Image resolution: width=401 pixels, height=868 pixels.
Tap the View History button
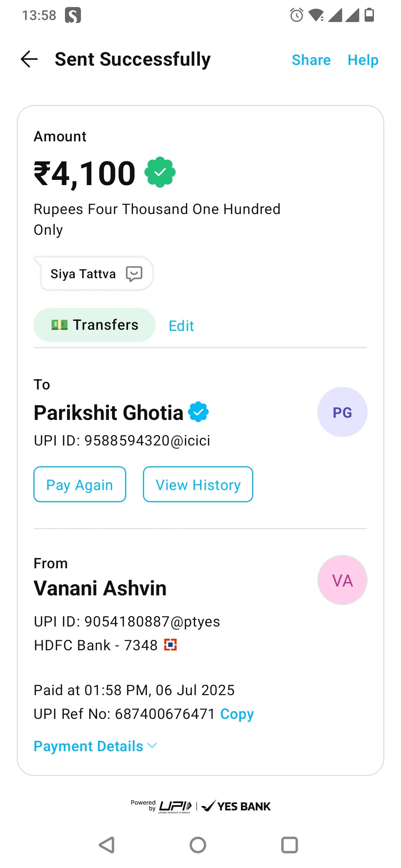coord(198,484)
